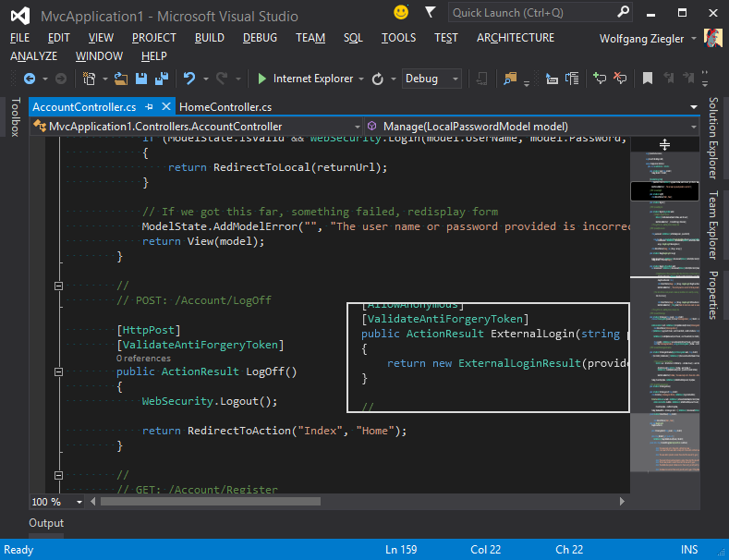The image size is (729, 560).
Task: Click the INS indicator in status bar
Action: pyautogui.click(x=689, y=550)
